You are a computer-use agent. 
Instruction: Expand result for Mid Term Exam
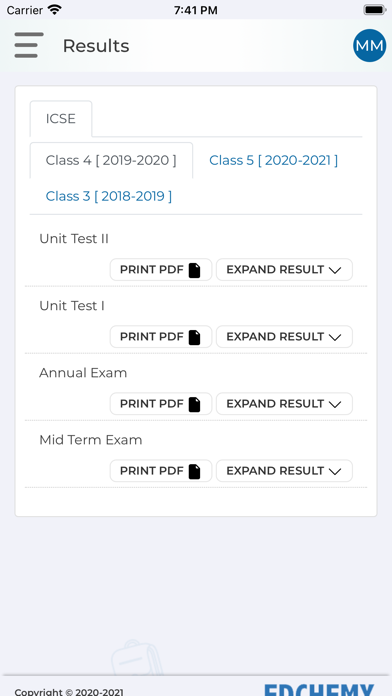click(x=284, y=471)
